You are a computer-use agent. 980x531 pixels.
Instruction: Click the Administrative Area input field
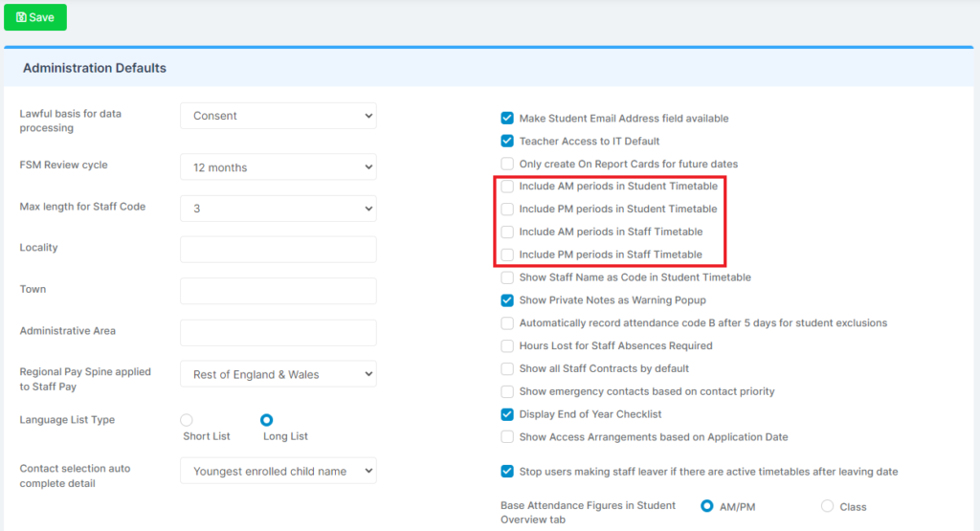pos(278,332)
